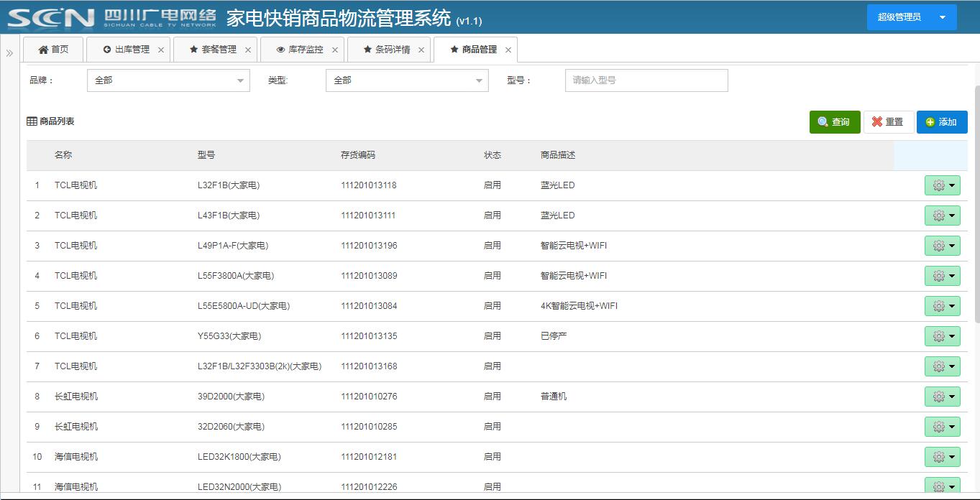Close the 库存监控 tab
This screenshot has height=500, width=980.
tap(335, 50)
